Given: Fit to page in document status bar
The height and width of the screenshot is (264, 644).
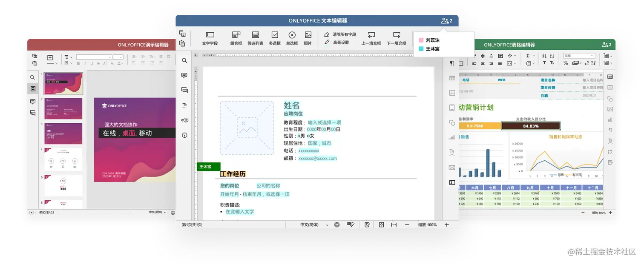Looking at the screenshot, I should click(382, 225).
